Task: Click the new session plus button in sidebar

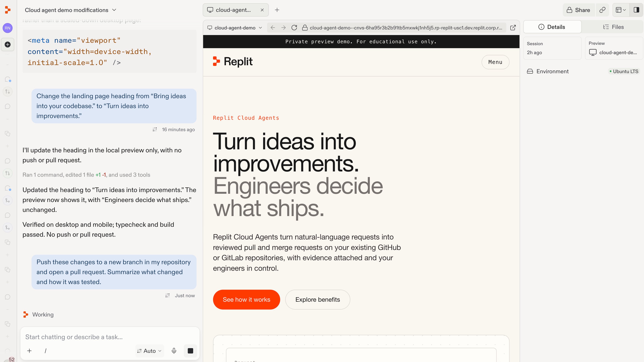Action: pos(8,44)
